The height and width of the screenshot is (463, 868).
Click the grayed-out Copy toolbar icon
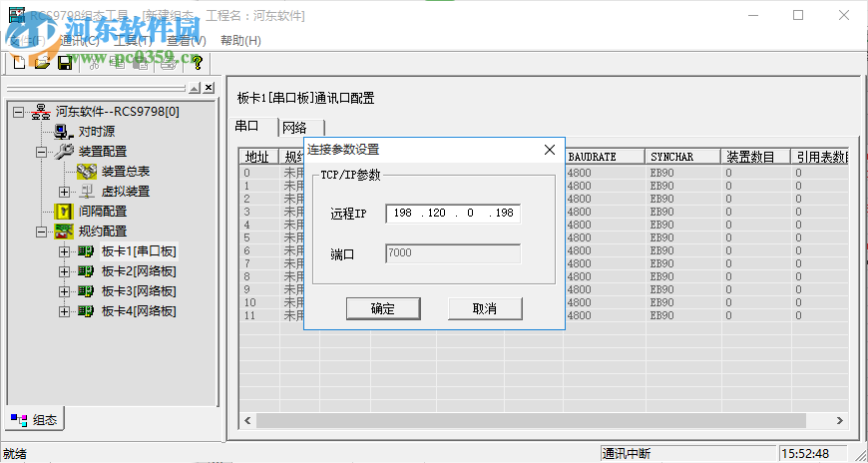117,63
